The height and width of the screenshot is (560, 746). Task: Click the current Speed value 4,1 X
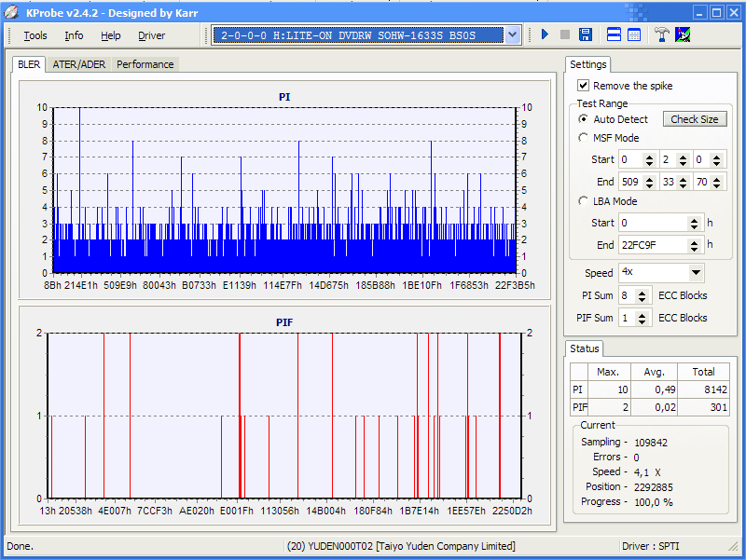(x=647, y=472)
